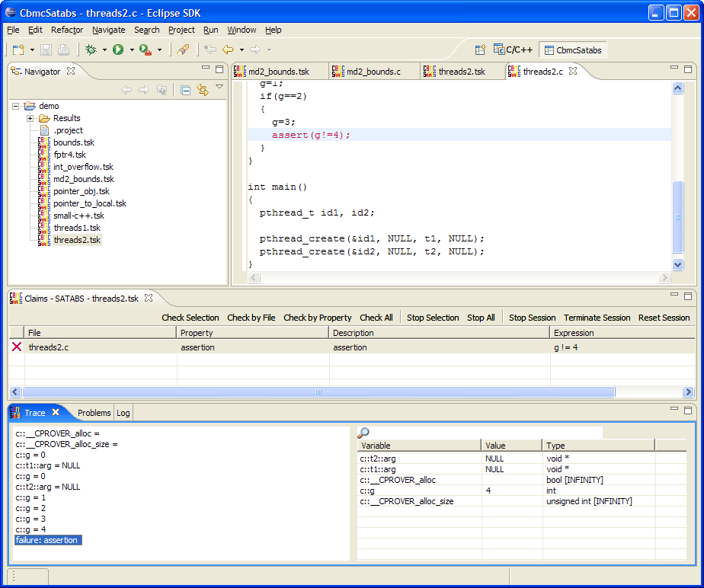The image size is (704, 588).
Task: Click the editor vertical scrollbar thumb
Action: click(x=677, y=217)
